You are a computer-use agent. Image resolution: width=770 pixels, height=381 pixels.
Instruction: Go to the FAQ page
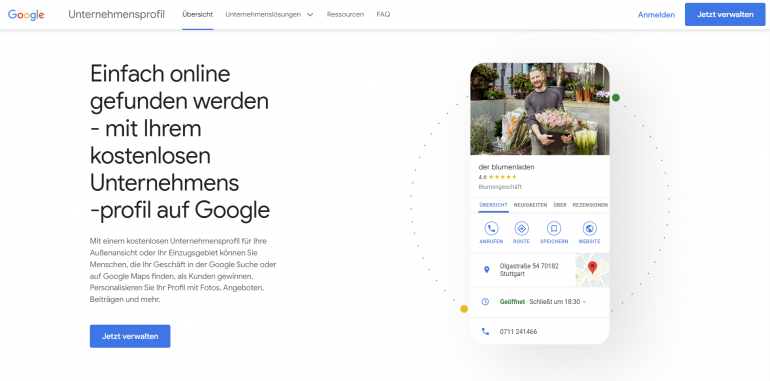pyautogui.click(x=383, y=14)
